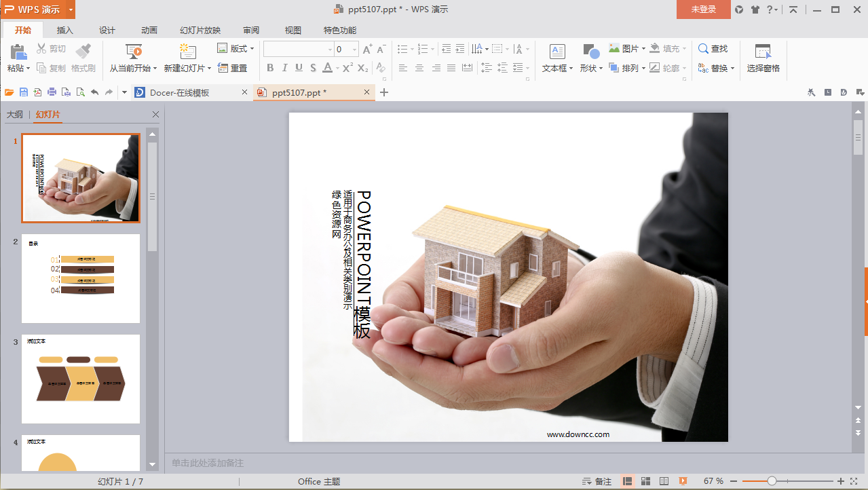The image size is (868, 490).
Task: Switch to slide sorter view in status bar
Action: [x=646, y=481]
